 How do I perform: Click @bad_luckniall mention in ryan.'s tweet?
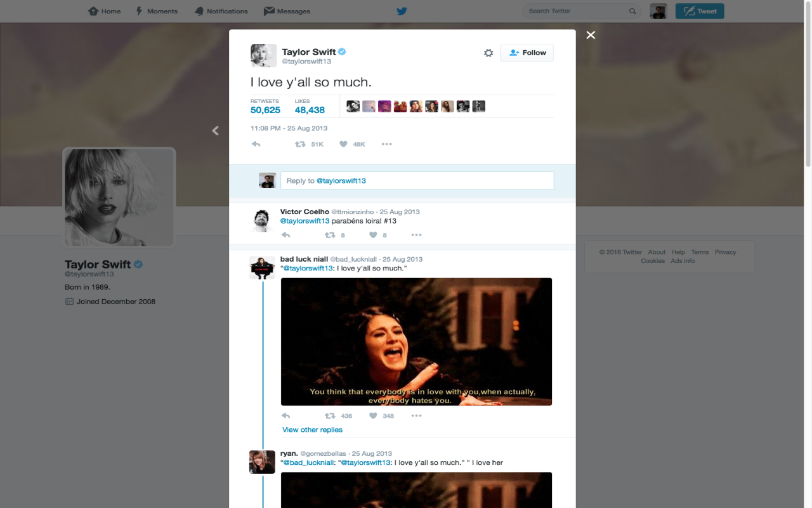tap(309, 463)
